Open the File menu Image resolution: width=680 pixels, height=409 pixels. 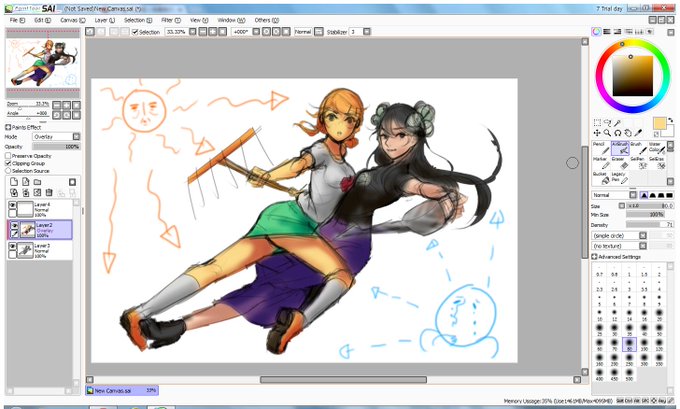pos(17,20)
